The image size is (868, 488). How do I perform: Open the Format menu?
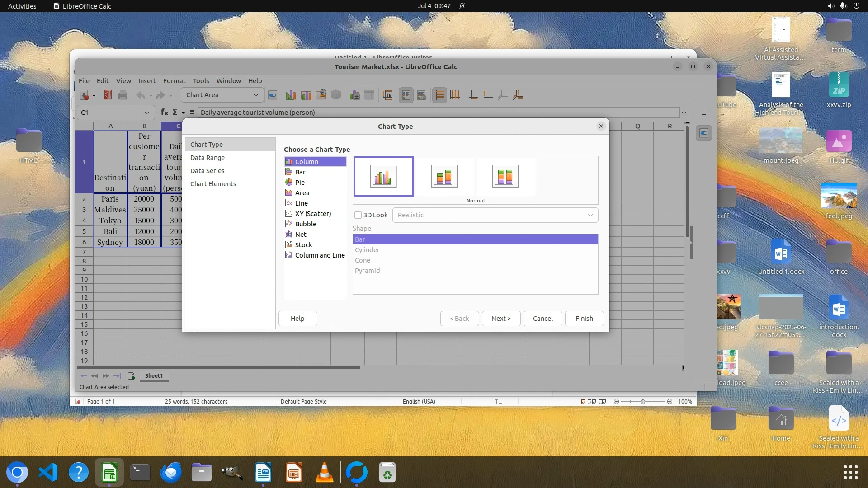pos(174,81)
